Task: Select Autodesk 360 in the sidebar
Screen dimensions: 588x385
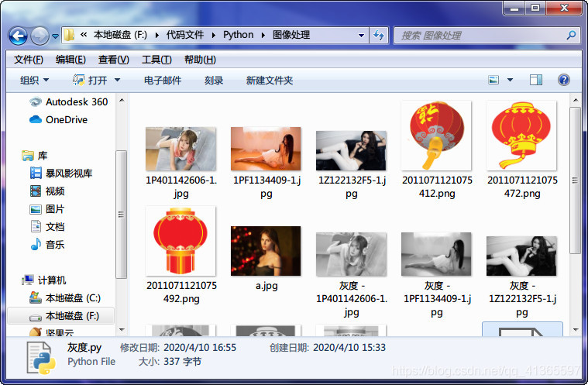Action: point(68,101)
